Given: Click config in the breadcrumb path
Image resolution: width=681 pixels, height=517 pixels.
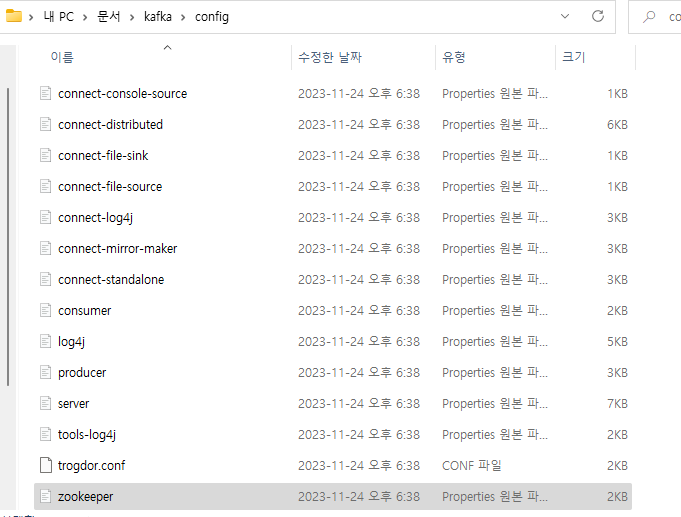Looking at the screenshot, I should 212,17.
